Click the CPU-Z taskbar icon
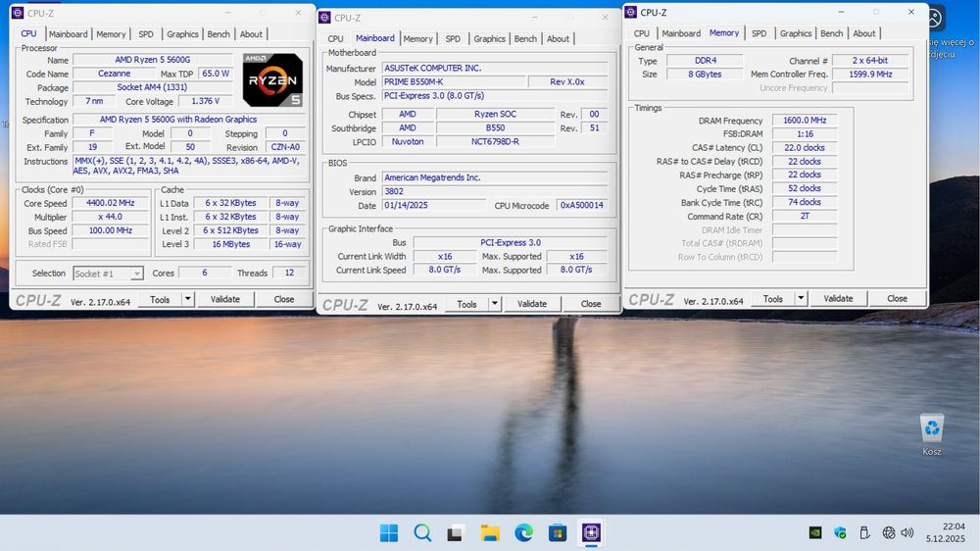Screen dimensions: 980x551 tap(591, 533)
